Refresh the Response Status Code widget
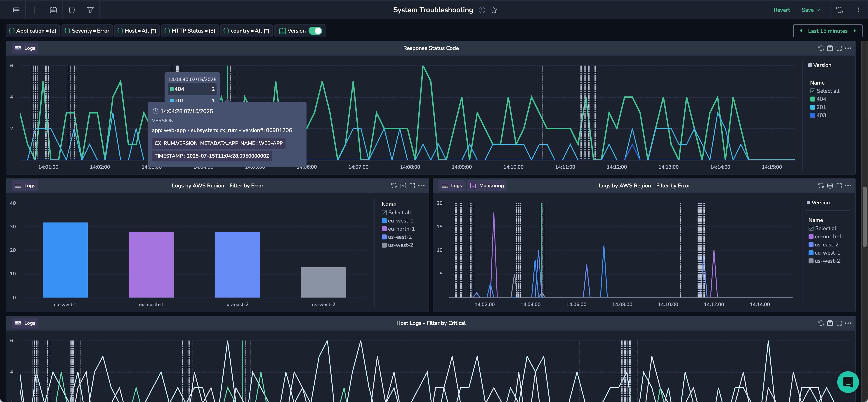Viewport: 868px width, 402px height. click(821, 48)
